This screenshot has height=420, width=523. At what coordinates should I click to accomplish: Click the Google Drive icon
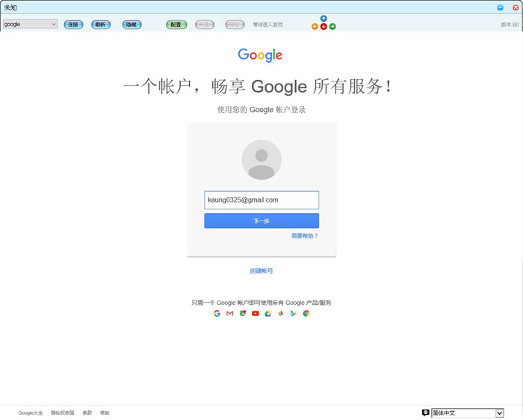coord(268,313)
